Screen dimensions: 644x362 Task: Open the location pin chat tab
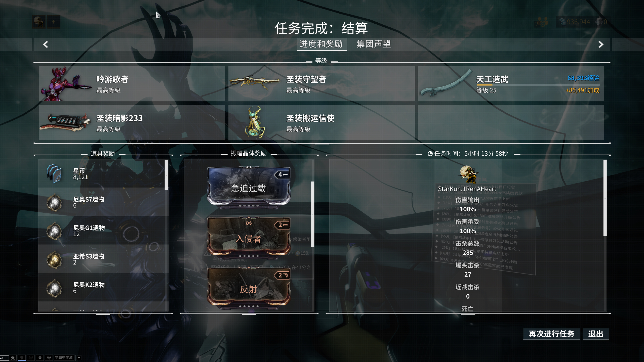[x=40, y=357]
